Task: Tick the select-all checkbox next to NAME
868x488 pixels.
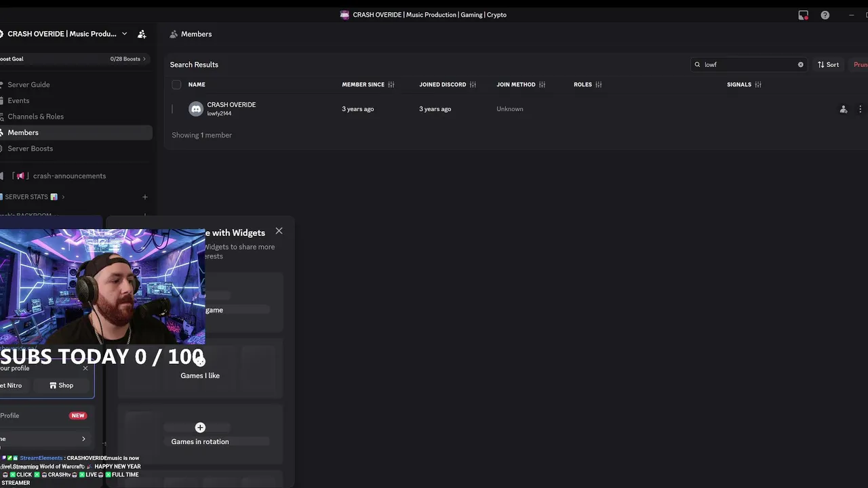Action: point(176,85)
